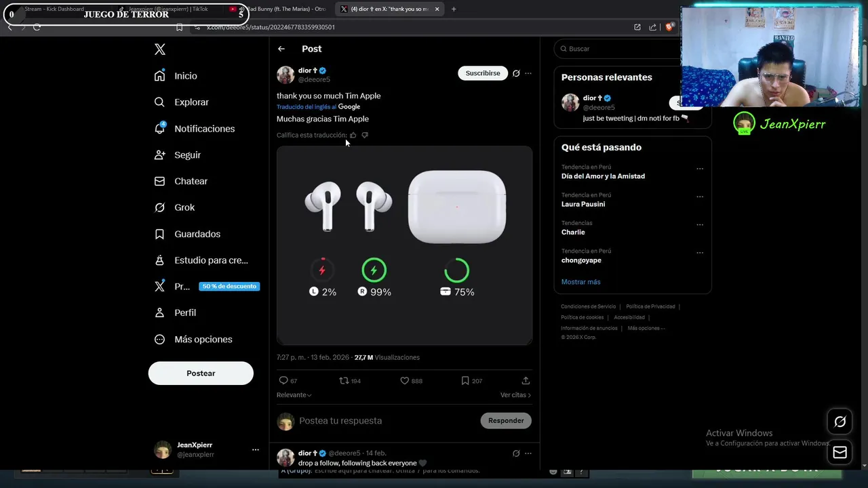Open Estudio para creadores

(x=201, y=260)
